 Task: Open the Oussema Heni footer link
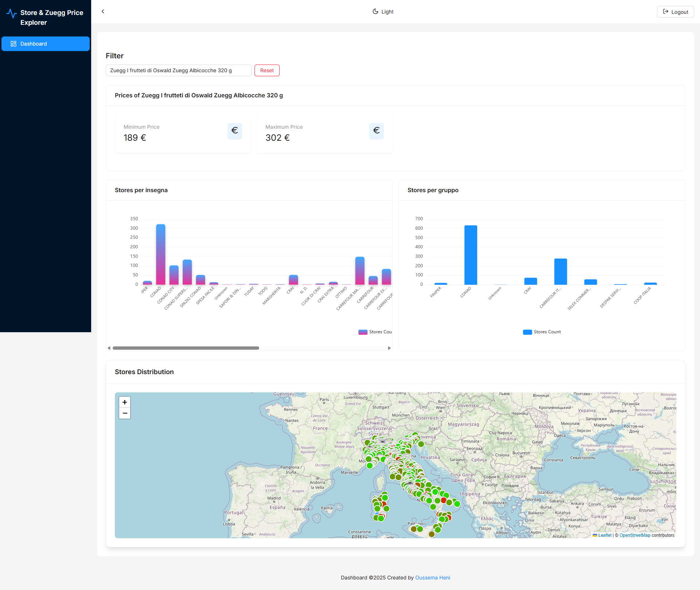[432, 578]
